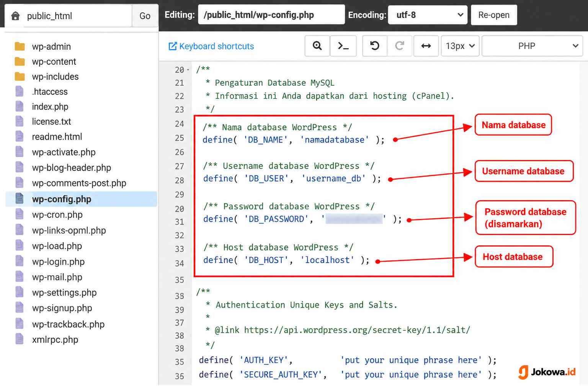Toggle line wrap with the double-arrow icon
Screen dimensions: 588x392
(x=426, y=46)
